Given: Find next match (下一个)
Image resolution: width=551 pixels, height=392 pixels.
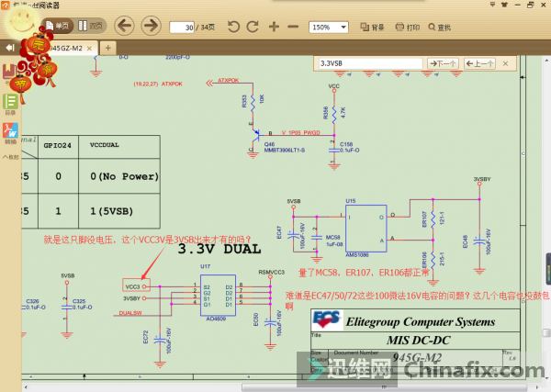Looking at the screenshot, I should pos(444,63).
